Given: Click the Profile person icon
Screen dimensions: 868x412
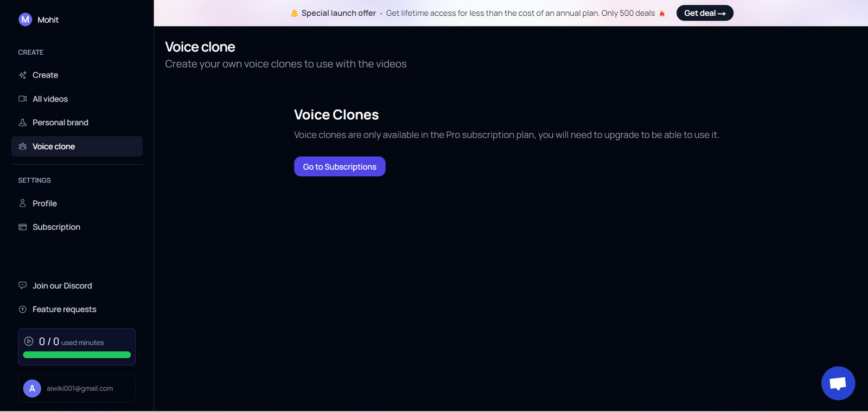Looking at the screenshot, I should (x=23, y=203).
